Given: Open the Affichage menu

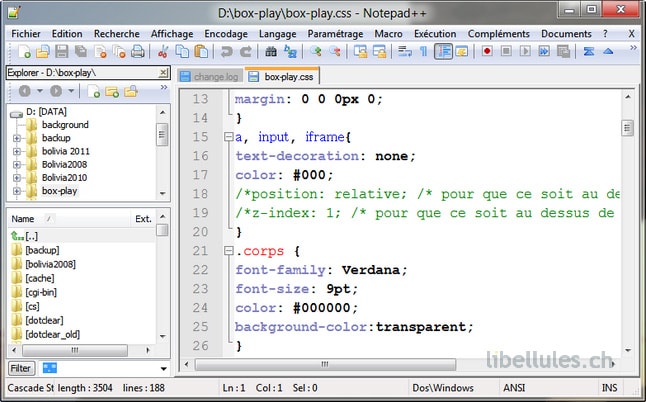Looking at the screenshot, I should click(x=172, y=34).
